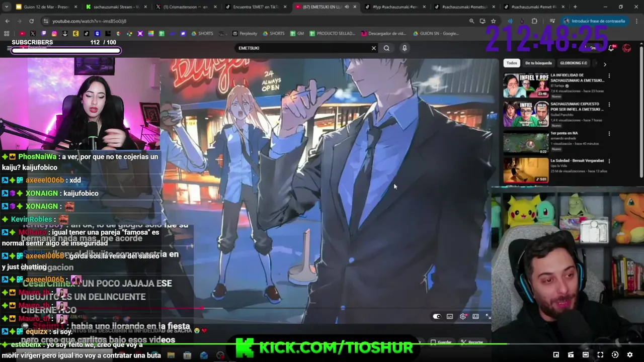The width and height of the screenshot is (644, 362).
Task: Click the Guibel Panchito channel name
Action: (x=562, y=115)
